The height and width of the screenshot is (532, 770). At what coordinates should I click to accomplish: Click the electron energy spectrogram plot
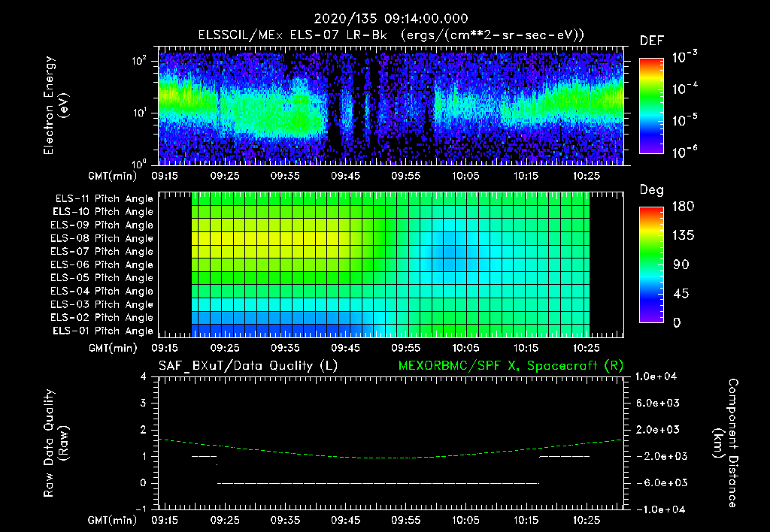[391, 106]
